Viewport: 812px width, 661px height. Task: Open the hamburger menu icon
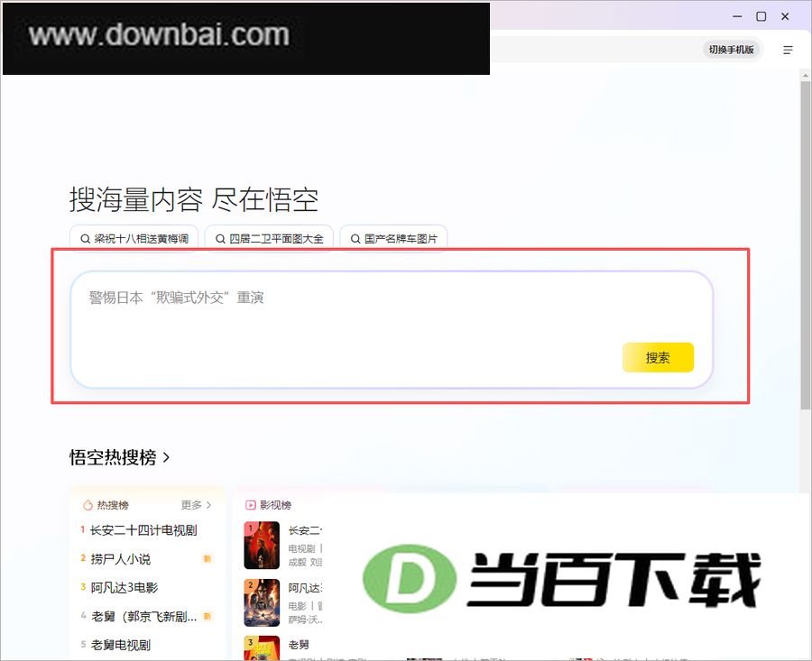788,50
